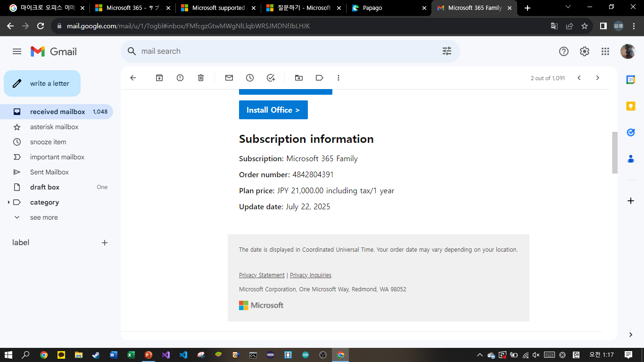Show search options filter in mail search

point(447,51)
